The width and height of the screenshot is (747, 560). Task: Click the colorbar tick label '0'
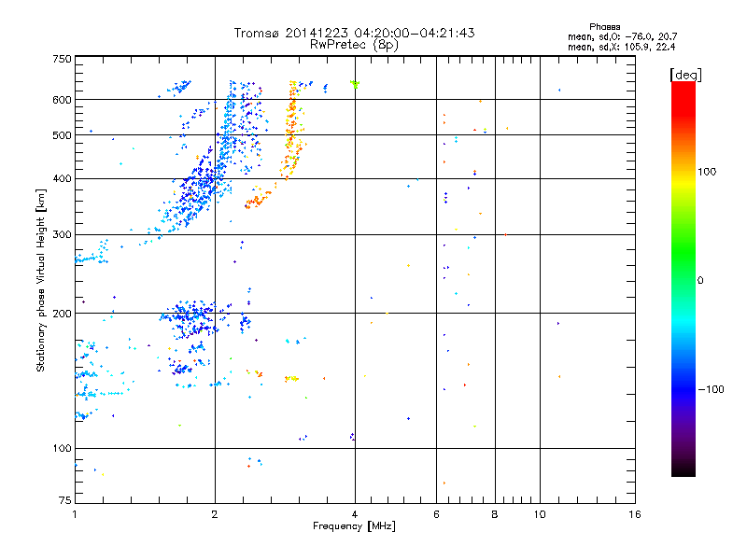pyautogui.click(x=700, y=281)
